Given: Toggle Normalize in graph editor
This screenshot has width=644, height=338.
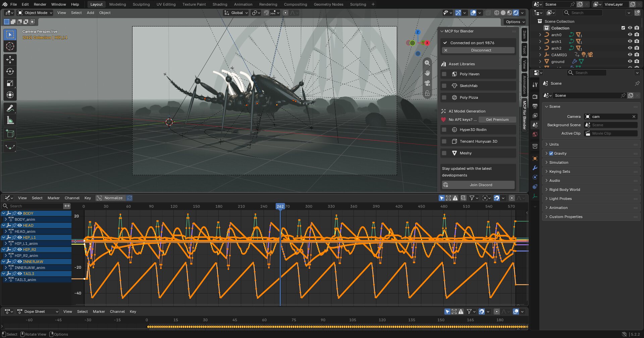Looking at the screenshot, I should point(110,198).
